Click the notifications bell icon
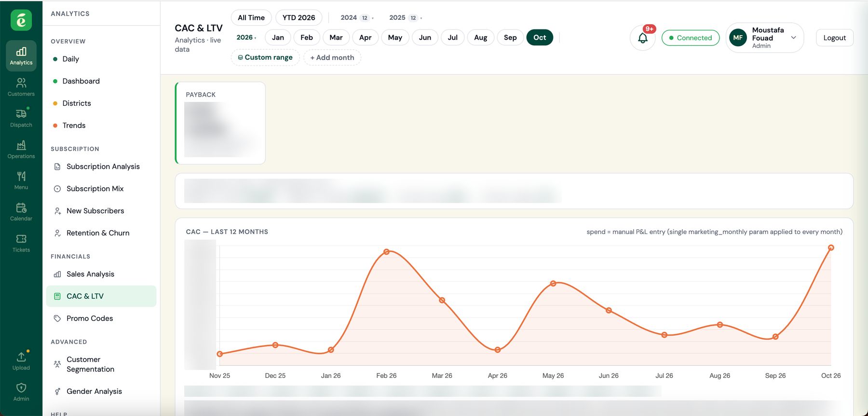This screenshot has height=416, width=868. [643, 38]
